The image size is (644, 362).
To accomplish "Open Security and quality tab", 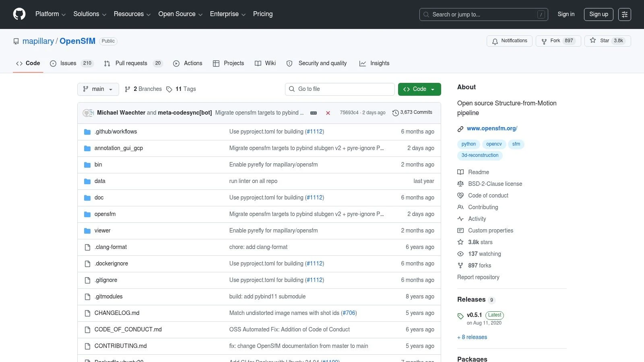I will [x=316, y=63].
